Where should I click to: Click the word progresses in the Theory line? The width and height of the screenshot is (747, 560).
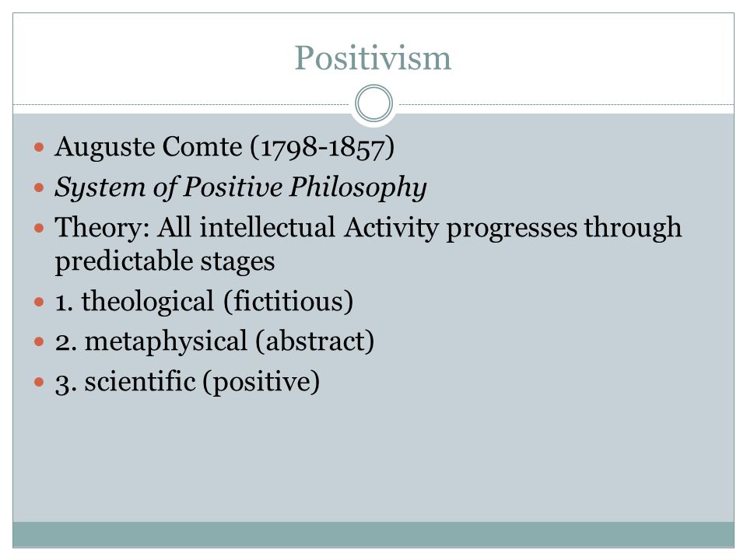coord(511,229)
